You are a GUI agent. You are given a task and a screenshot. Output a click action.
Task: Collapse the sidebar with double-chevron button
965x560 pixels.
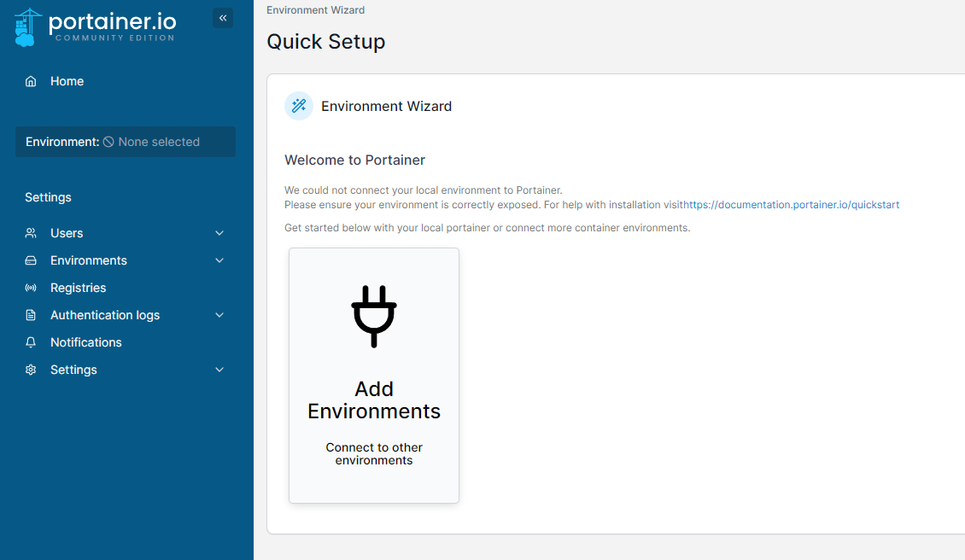[223, 18]
